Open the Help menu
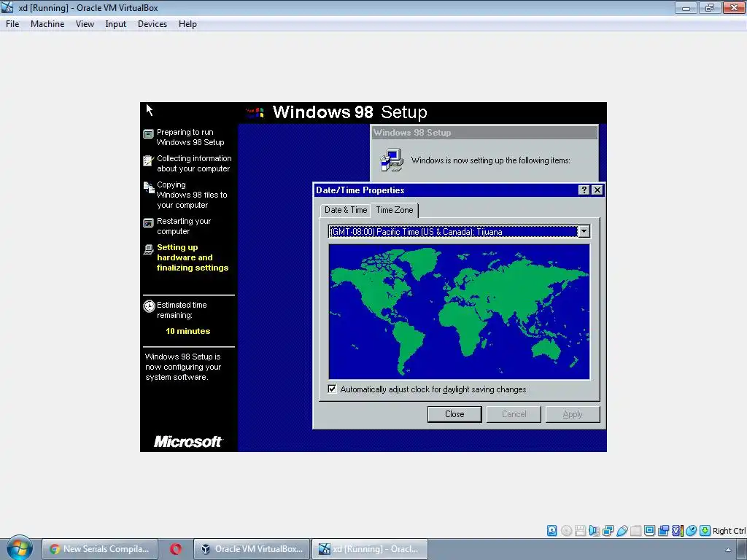This screenshot has width=747, height=560. 187,24
